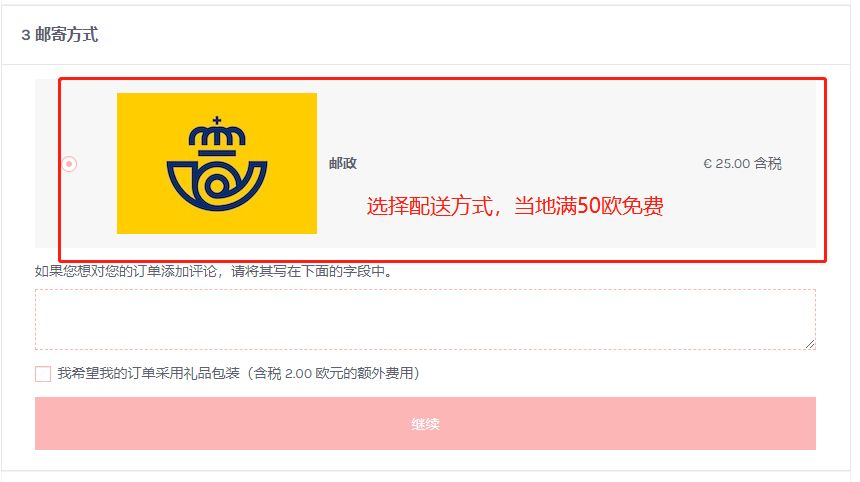860x482 pixels.
Task: Enable the gift wrapping checkbox
Action: click(43, 374)
